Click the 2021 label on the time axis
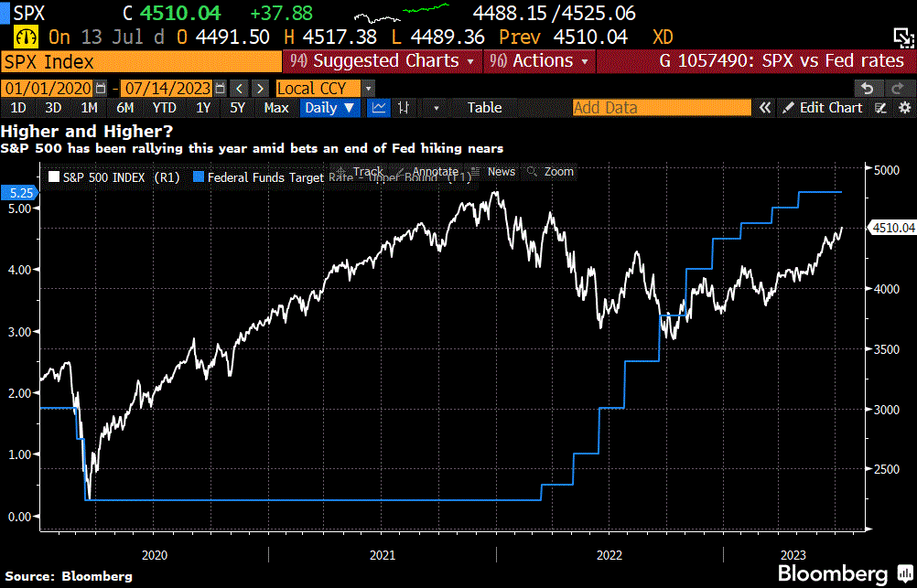The image size is (917, 588). tap(382, 555)
